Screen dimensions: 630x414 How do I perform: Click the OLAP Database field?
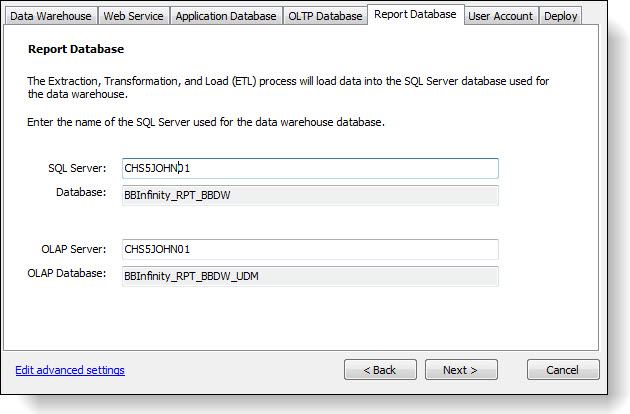[309, 276]
